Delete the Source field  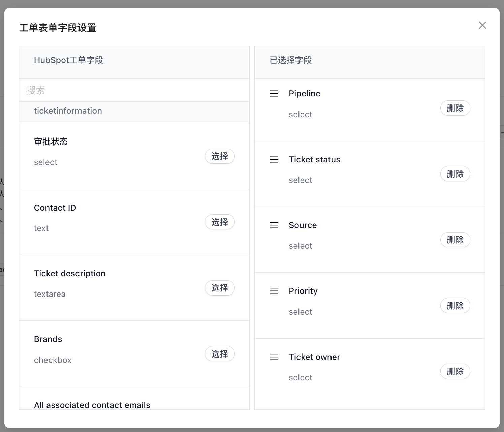point(455,240)
